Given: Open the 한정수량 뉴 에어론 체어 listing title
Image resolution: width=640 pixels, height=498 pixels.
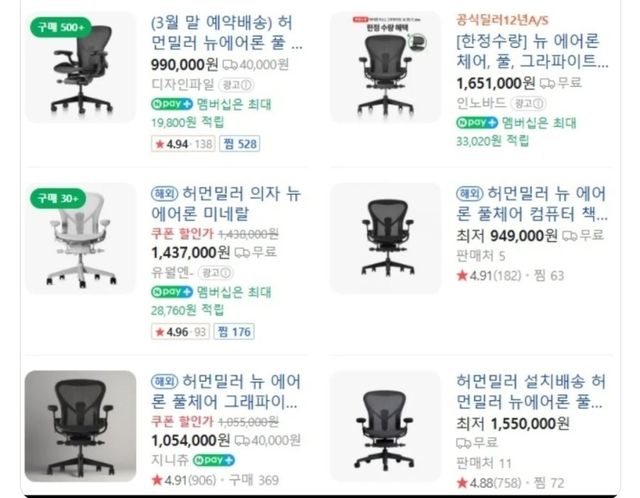Looking at the screenshot, I should click(532, 51).
